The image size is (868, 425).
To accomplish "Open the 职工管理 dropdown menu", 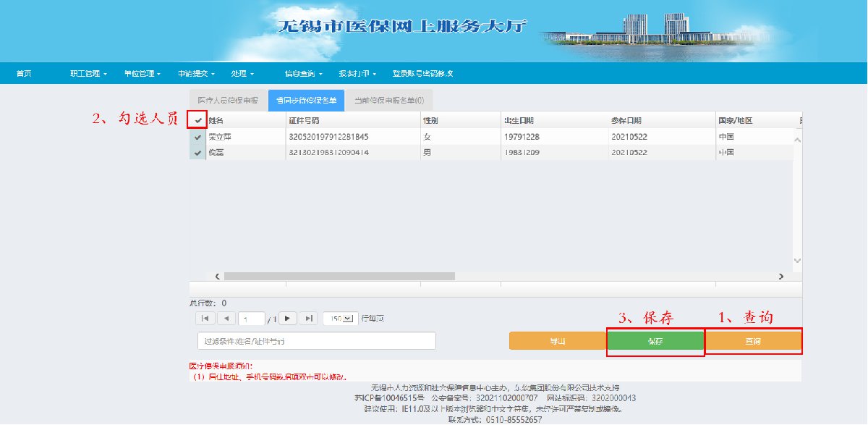I will tap(88, 74).
